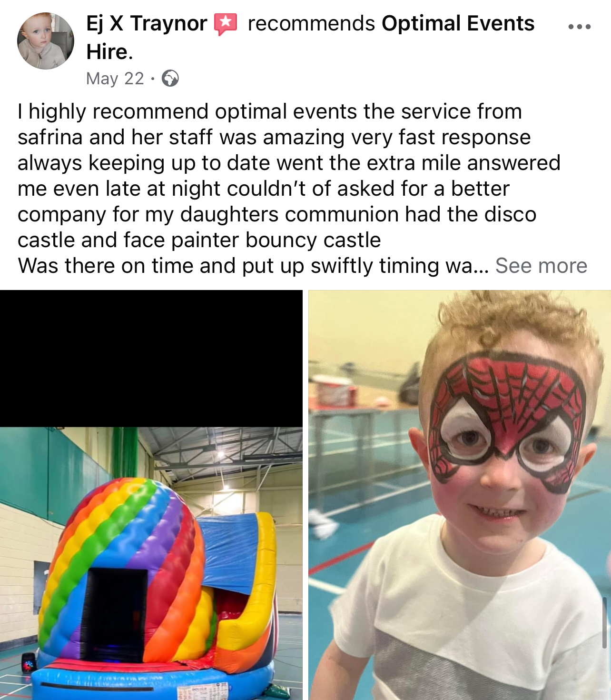Open the May 22 post timestamp
This screenshot has height=700, width=611.
(x=115, y=79)
